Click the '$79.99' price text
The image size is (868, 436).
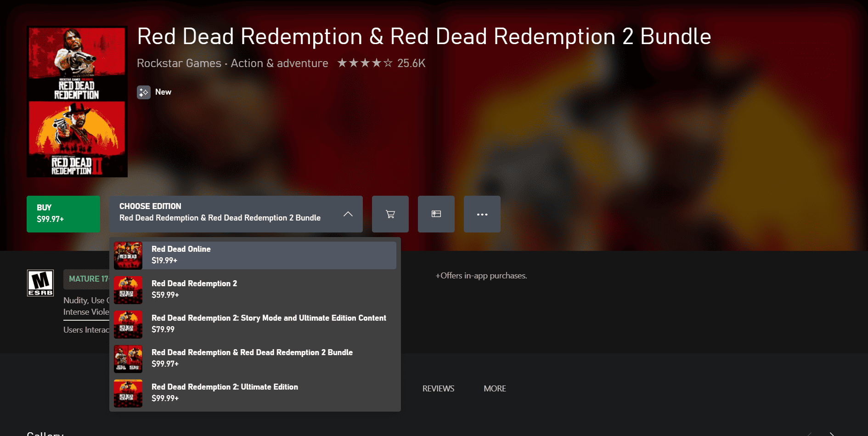click(163, 329)
